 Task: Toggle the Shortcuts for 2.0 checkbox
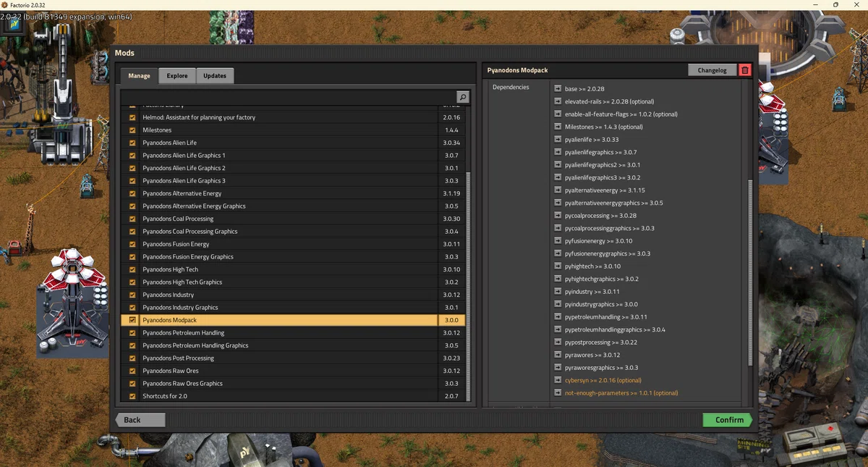[x=132, y=396]
